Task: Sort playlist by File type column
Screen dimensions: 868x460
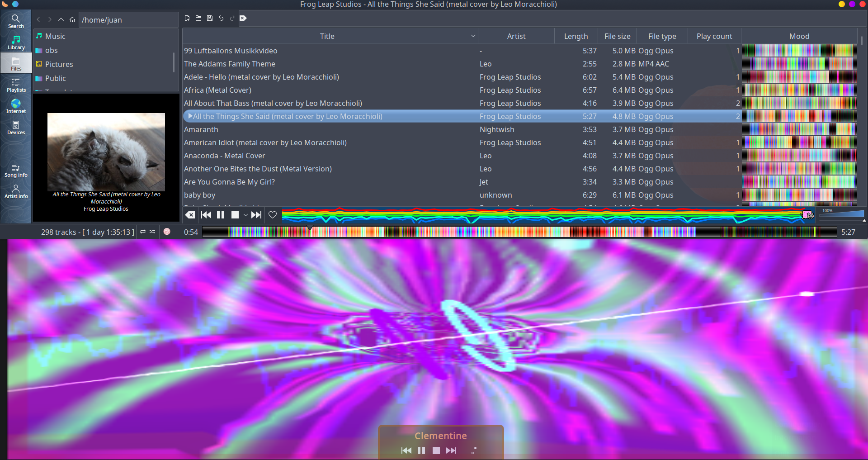Action: click(662, 36)
